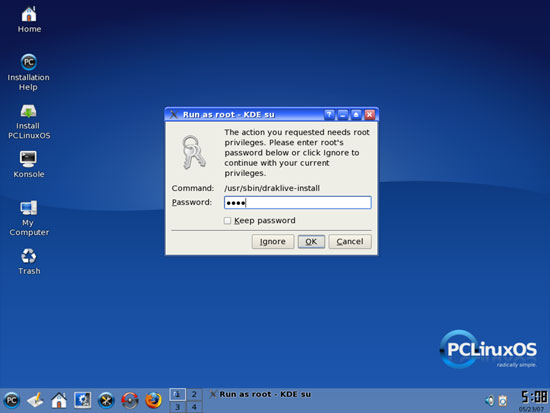The width and height of the screenshot is (550, 413).
Task: Switch to virtual desktop 4
Action: (194, 407)
